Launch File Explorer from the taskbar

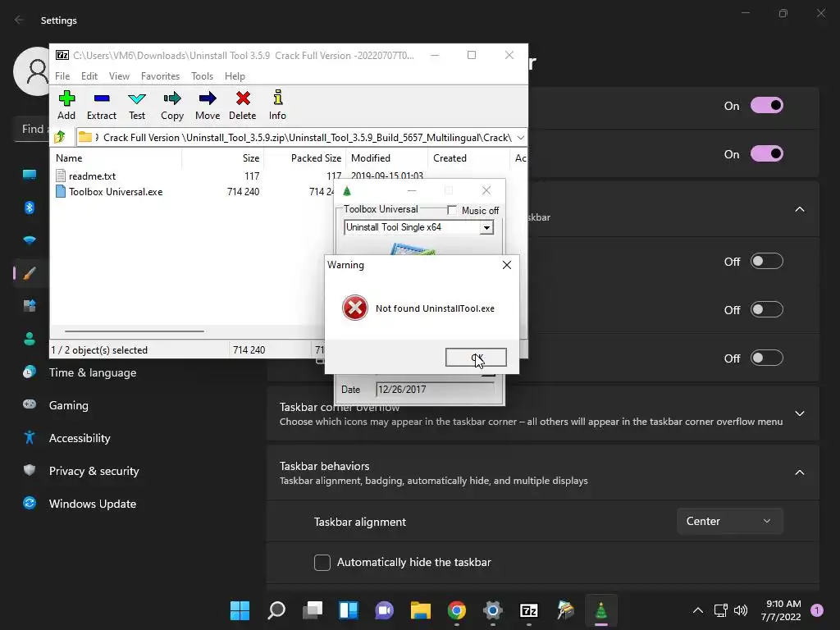(x=421, y=610)
